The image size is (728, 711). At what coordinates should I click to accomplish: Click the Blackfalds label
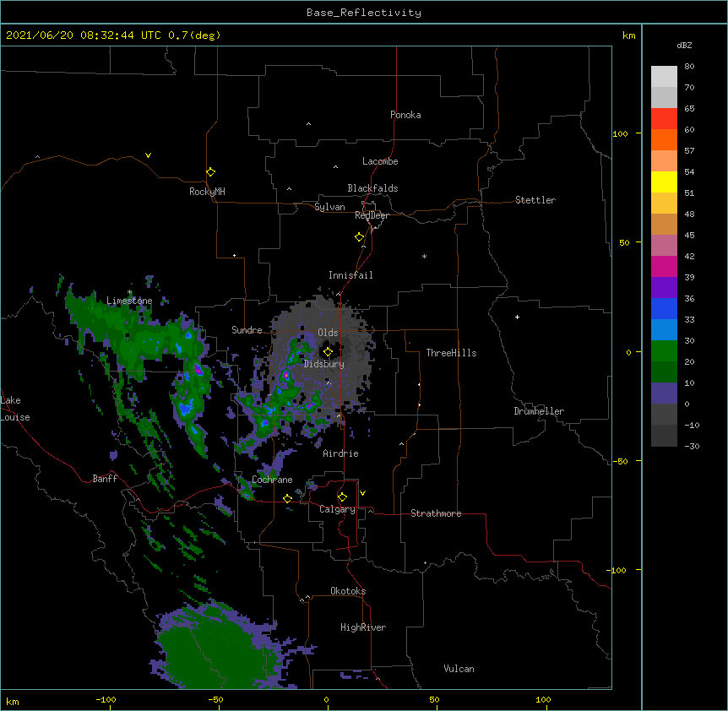(372, 188)
